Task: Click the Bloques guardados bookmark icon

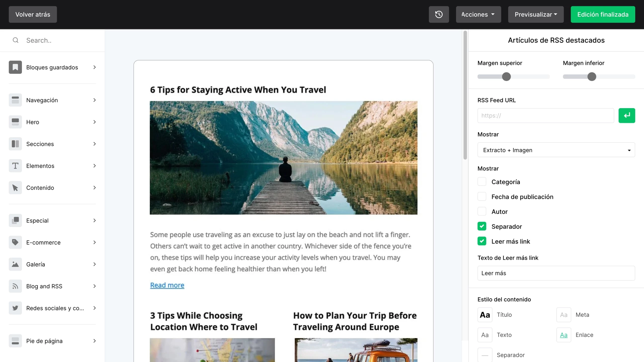Action: pyautogui.click(x=15, y=67)
